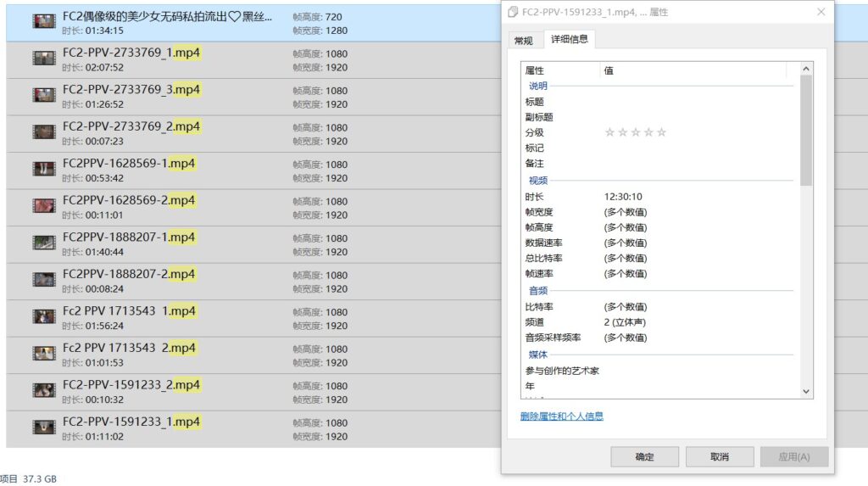
Task: Set the 分级 rating to three stars
Action: 636,132
